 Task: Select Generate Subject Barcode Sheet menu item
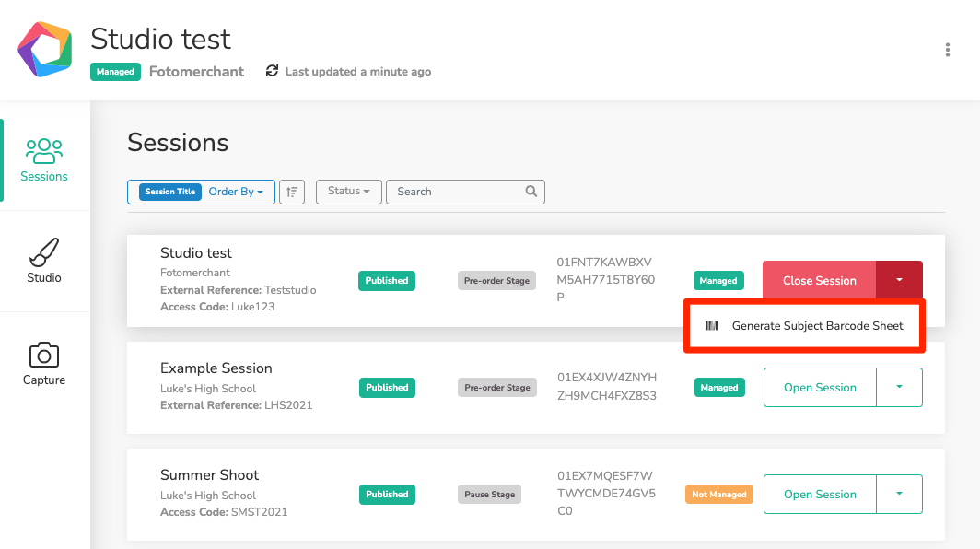pos(804,326)
